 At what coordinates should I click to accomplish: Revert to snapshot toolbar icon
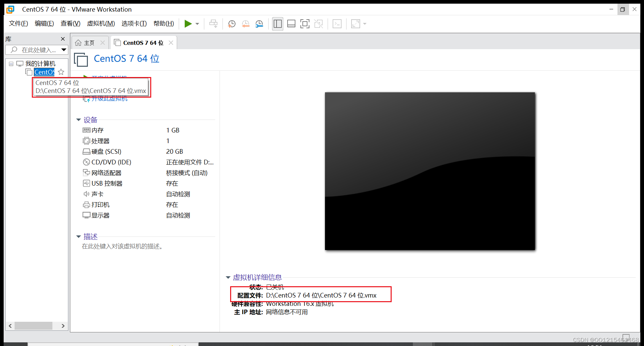245,24
